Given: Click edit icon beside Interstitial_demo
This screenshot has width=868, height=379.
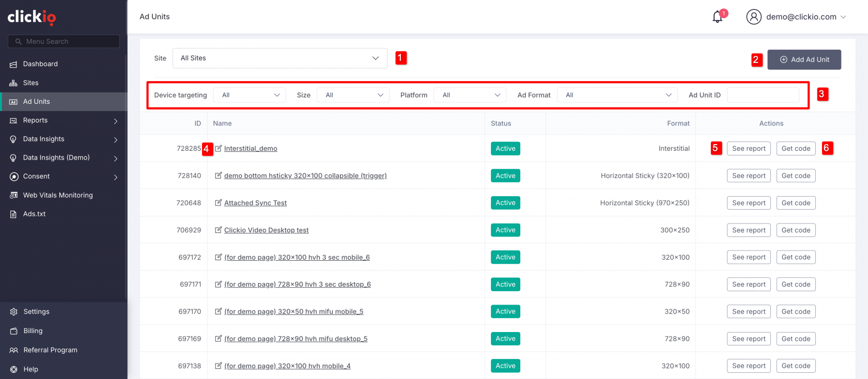Looking at the screenshot, I should point(219,148).
